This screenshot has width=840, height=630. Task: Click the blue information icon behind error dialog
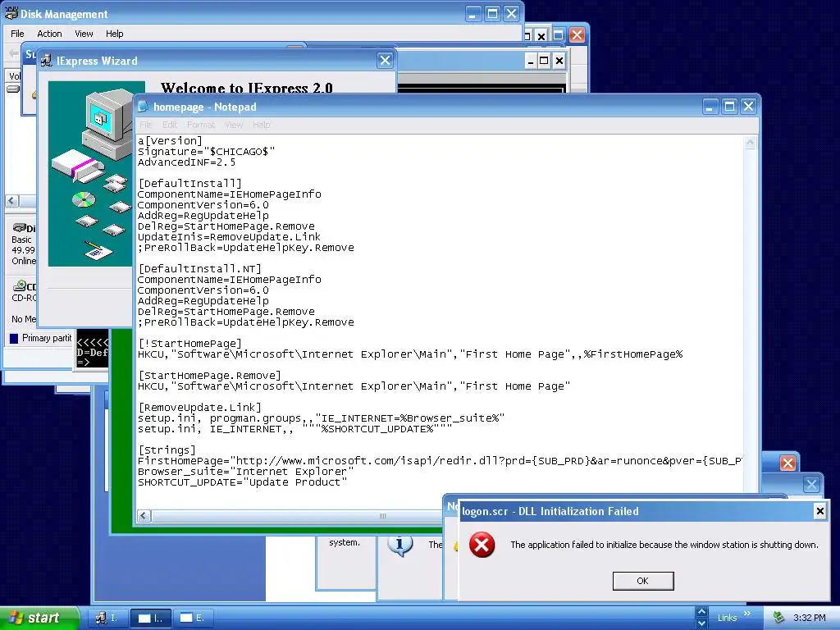(399, 546)
